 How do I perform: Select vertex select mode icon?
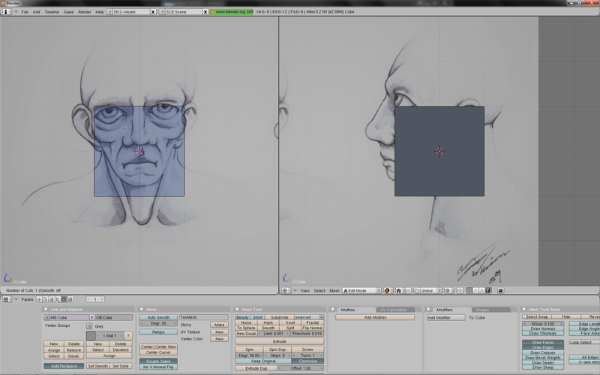(x=469, y=290)
